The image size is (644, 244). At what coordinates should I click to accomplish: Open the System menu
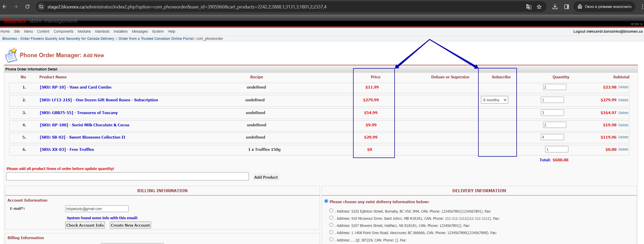click(x=158, y=31)
